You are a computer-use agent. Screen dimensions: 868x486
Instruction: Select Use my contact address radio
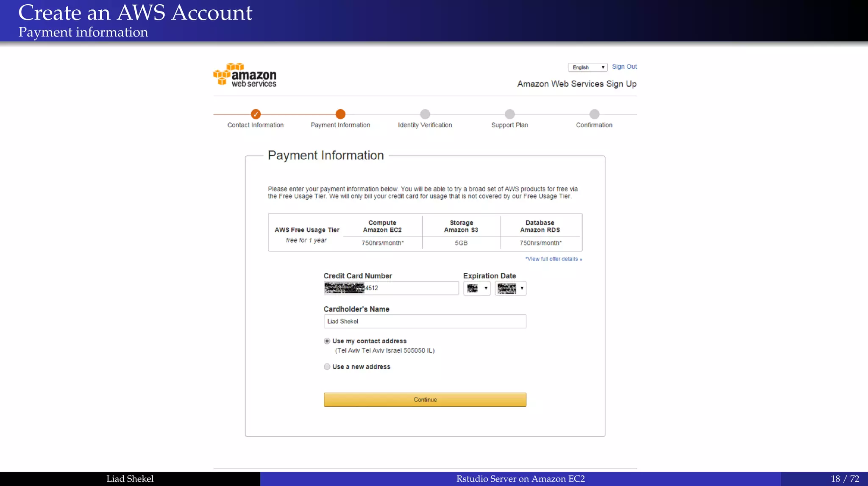327,341
